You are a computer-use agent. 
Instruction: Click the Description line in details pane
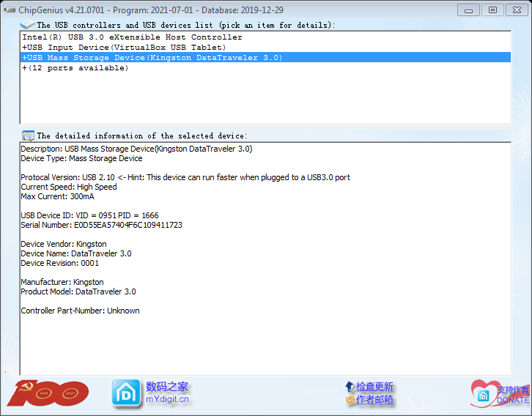point(136,149)
